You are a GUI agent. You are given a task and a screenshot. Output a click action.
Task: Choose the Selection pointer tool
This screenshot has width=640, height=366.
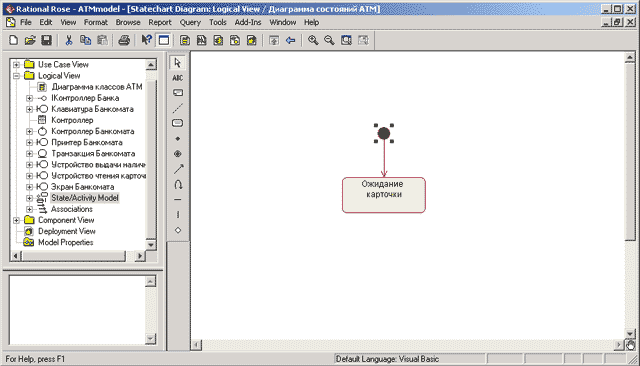tap(178, 63)
